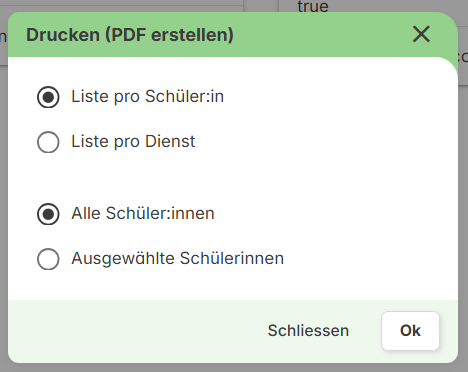
Task: Close the print dialog with the X icon
Action: coord(421,34)
